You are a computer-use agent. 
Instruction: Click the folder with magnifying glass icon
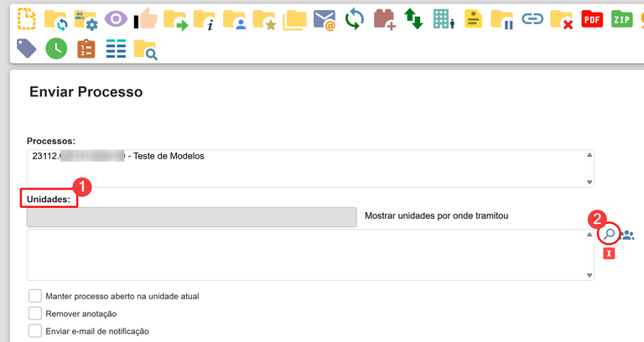pos(146,49)
